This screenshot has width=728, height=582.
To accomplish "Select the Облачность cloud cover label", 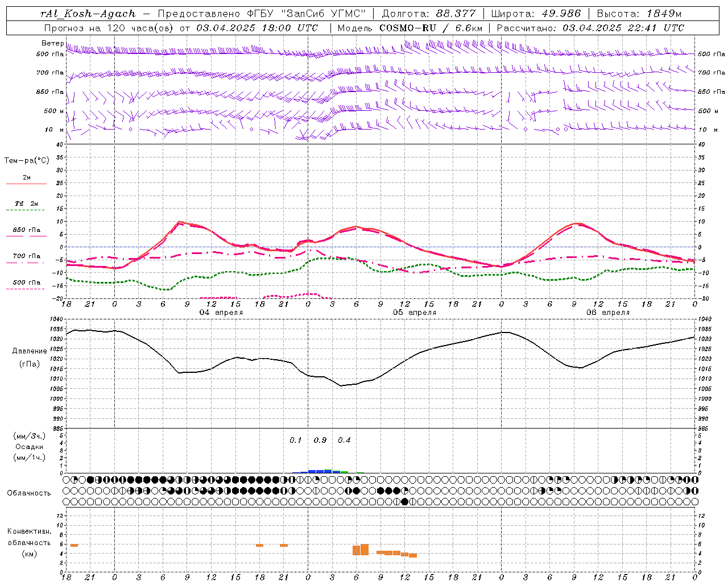I will (29, 493).
